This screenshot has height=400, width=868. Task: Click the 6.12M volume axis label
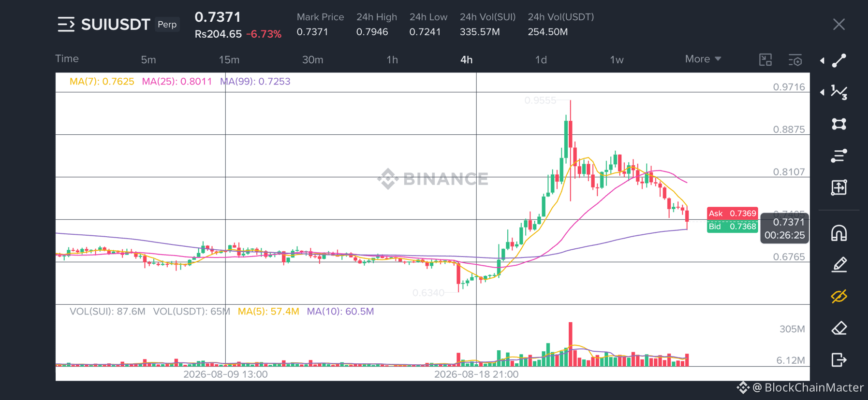coord(791,360)
